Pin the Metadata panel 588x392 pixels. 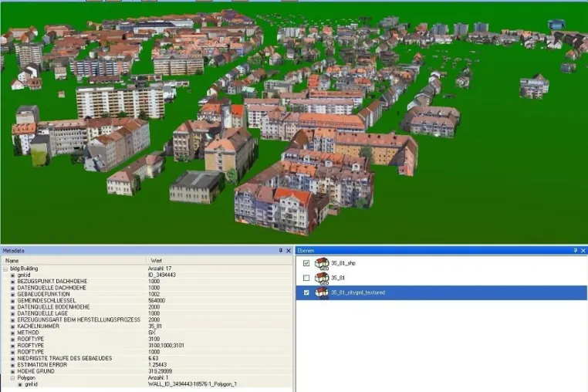point(281,251)
